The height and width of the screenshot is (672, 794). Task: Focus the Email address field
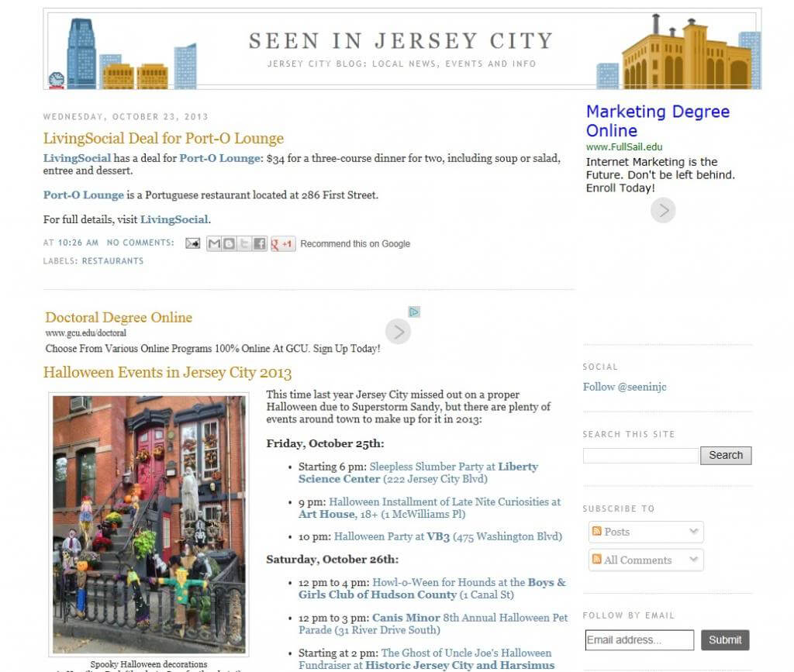coord(639,640)
